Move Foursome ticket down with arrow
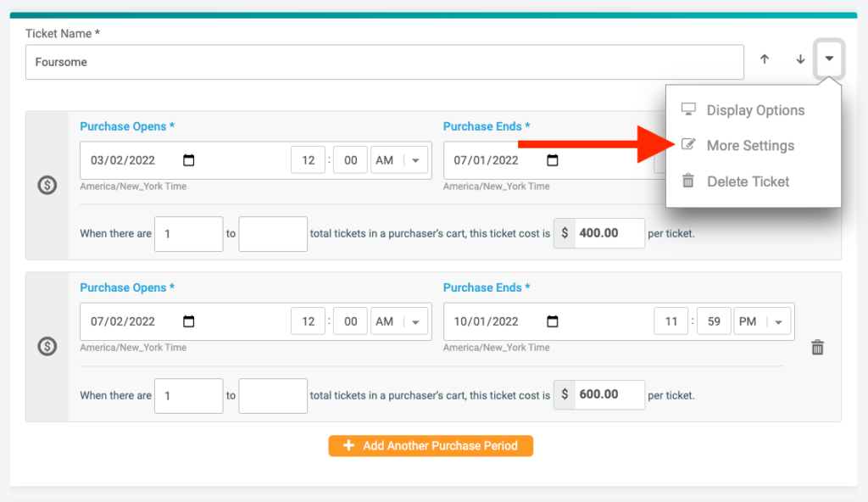The image size is (868, 502). (800, 59)
